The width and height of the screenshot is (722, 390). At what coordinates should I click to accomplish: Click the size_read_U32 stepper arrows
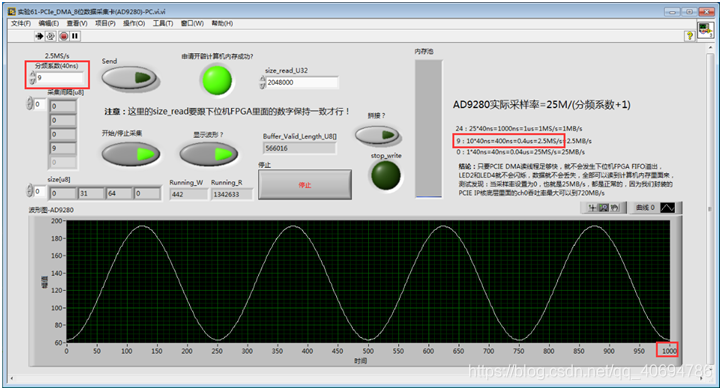point(262,82)
